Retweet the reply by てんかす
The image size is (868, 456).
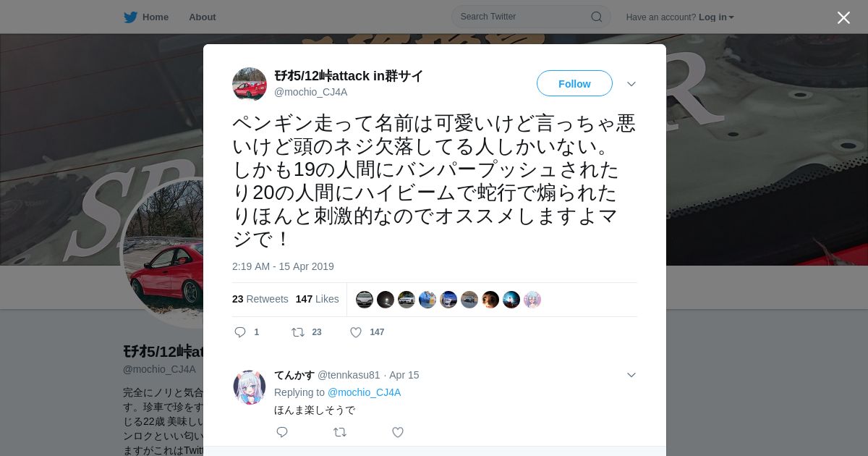tap(339, 432)
